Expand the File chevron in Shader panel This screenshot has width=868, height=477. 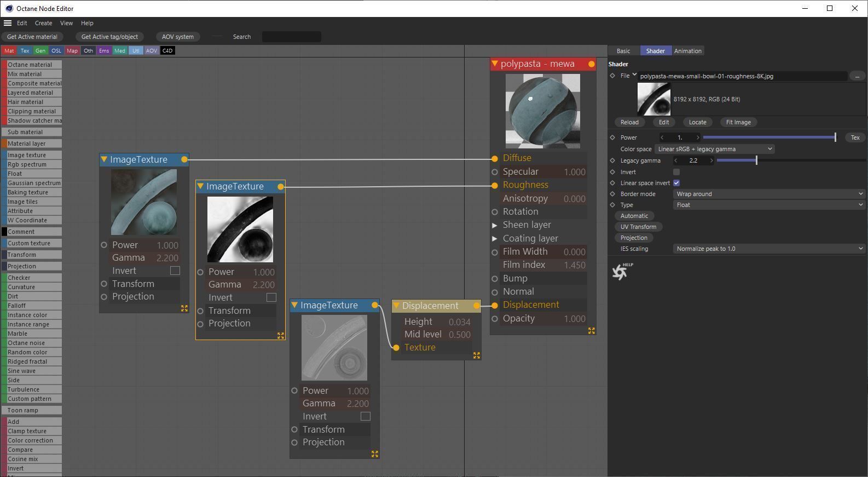(634, 74)
